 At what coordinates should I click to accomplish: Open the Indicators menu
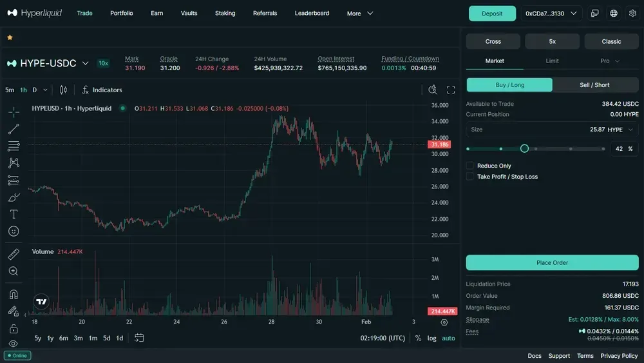(x=102, y=90)
